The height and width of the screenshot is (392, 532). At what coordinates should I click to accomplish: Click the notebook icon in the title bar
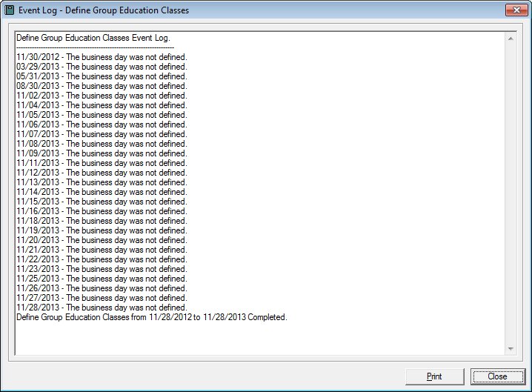(x=10, y=10)
